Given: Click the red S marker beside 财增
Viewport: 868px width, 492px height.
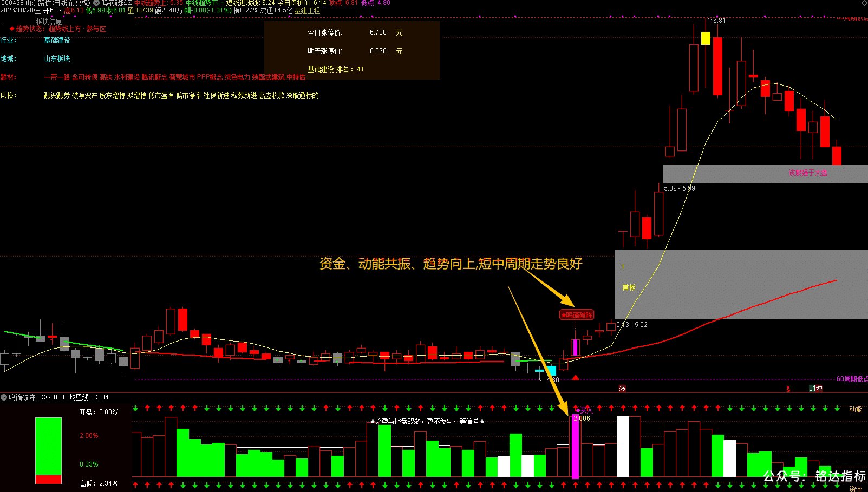Looking at the screenshot, I should coord(788,389).
